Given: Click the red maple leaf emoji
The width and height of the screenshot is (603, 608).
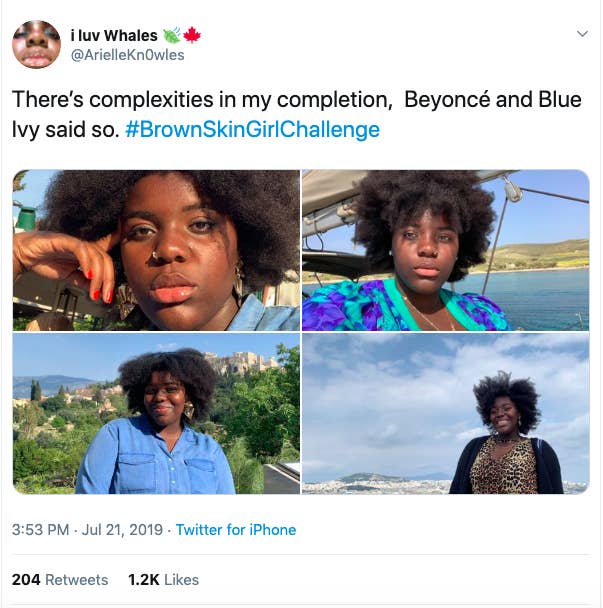Looking at the screenshot, I should pos(192,35).
